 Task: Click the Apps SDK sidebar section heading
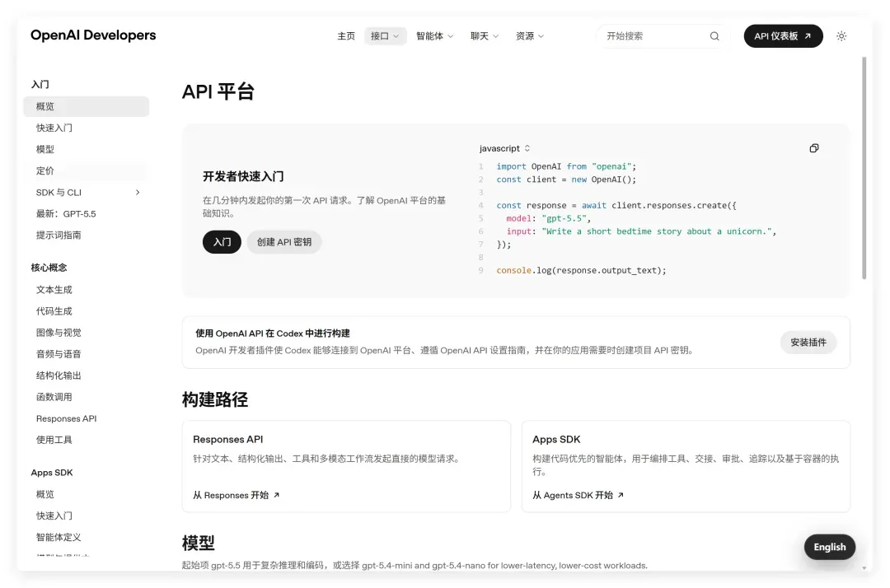[x=52, y=473]
